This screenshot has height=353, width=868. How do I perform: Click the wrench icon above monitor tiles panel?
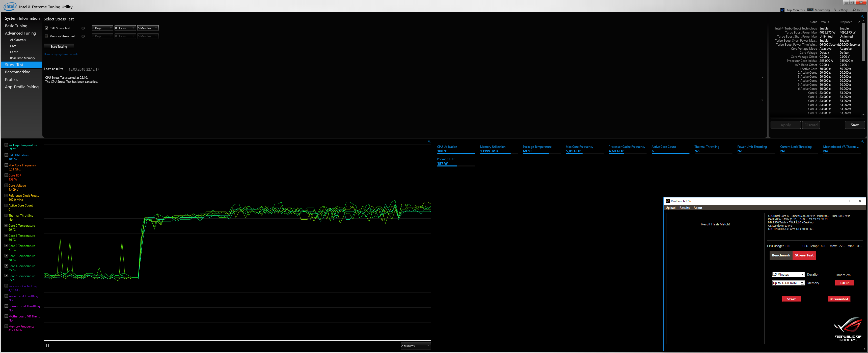pyautogui.click(x=863, y=141)
